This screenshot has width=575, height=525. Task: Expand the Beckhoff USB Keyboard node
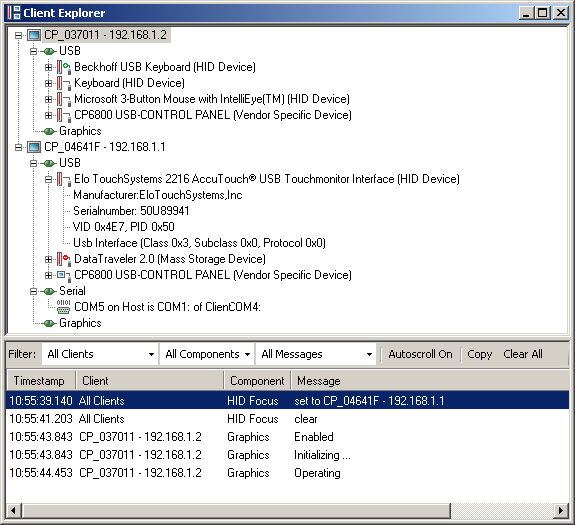[48, 67]
